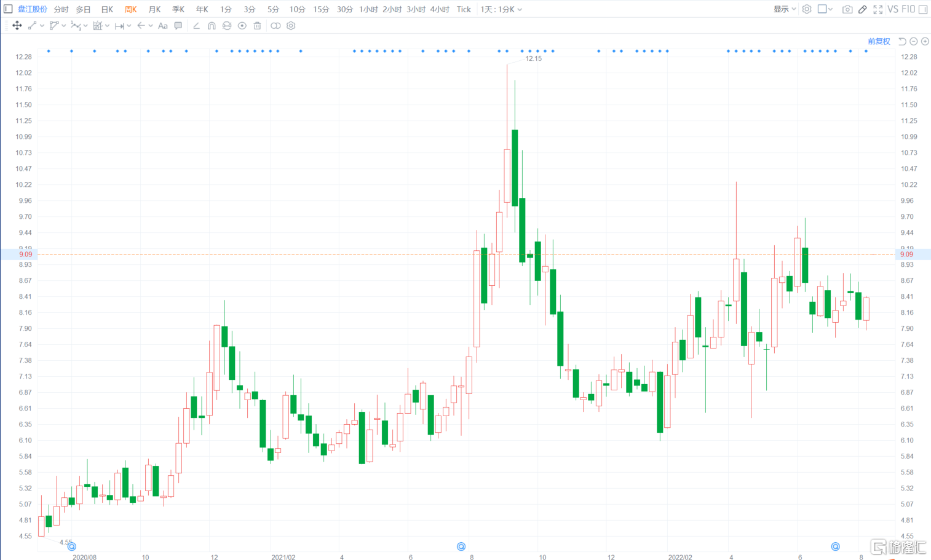
Task: Toggle drawings visibility eye icon
Action: tap(242, 26)
